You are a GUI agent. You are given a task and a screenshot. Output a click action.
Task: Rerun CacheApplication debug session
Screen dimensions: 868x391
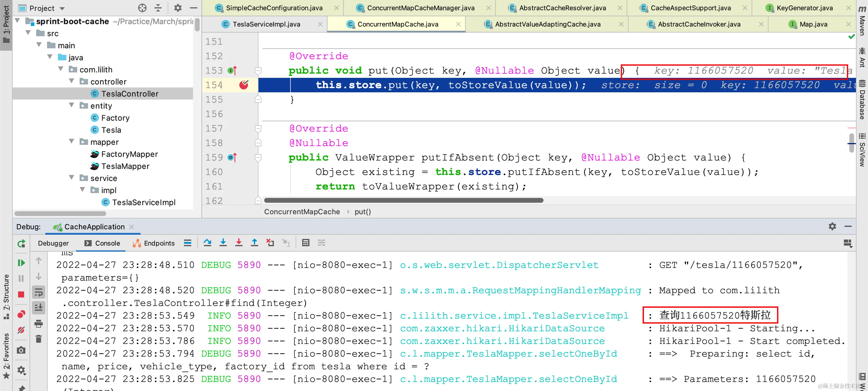click(21, 243)
